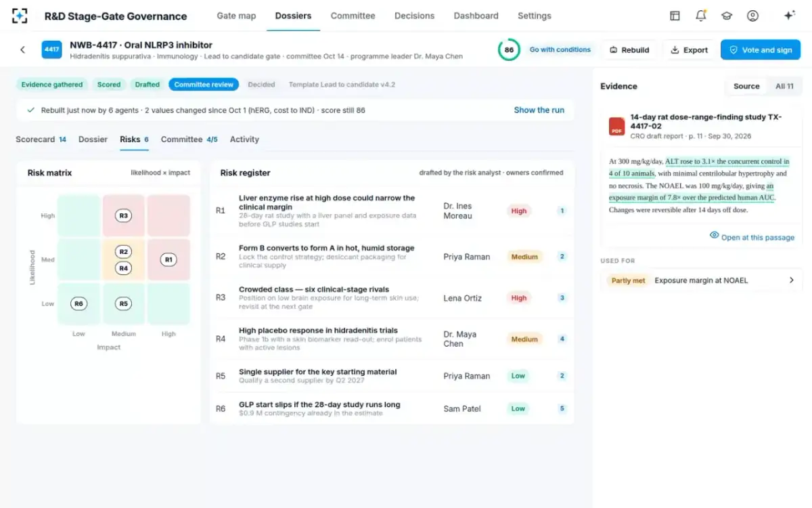Click the Medium severity pill for R2

(x=524, y=257)
